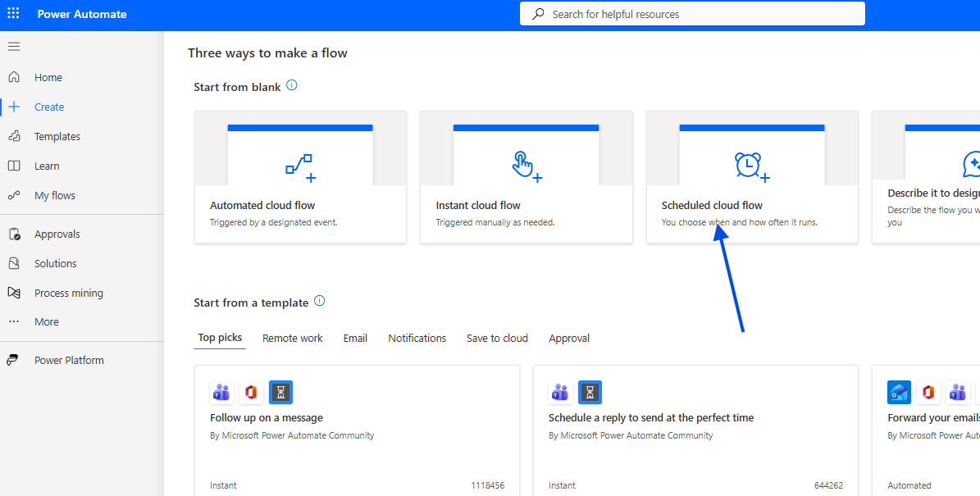980x496 pixels.
Task: Click the Templates icon in sidebar
Action: [x=14, y=136]
